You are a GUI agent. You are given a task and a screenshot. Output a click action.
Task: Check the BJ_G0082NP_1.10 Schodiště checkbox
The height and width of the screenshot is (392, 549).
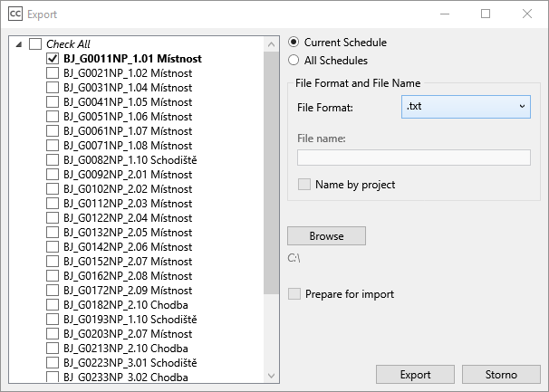(53, 160)
